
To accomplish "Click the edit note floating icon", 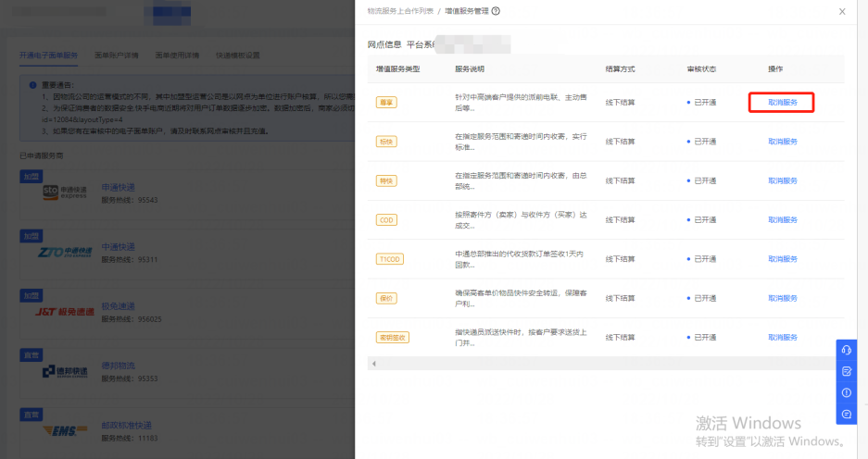I will 847,371.
